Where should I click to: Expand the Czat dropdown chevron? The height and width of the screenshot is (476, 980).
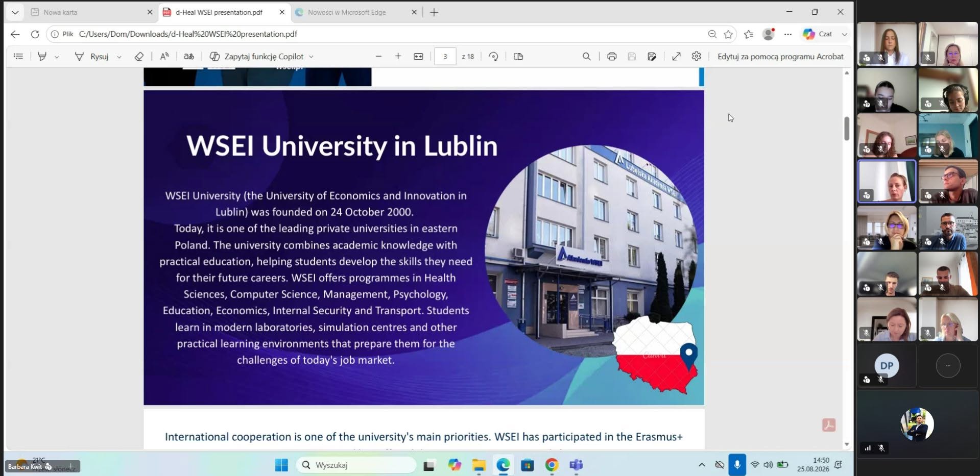pyautogui.click(x=844, y=34)
